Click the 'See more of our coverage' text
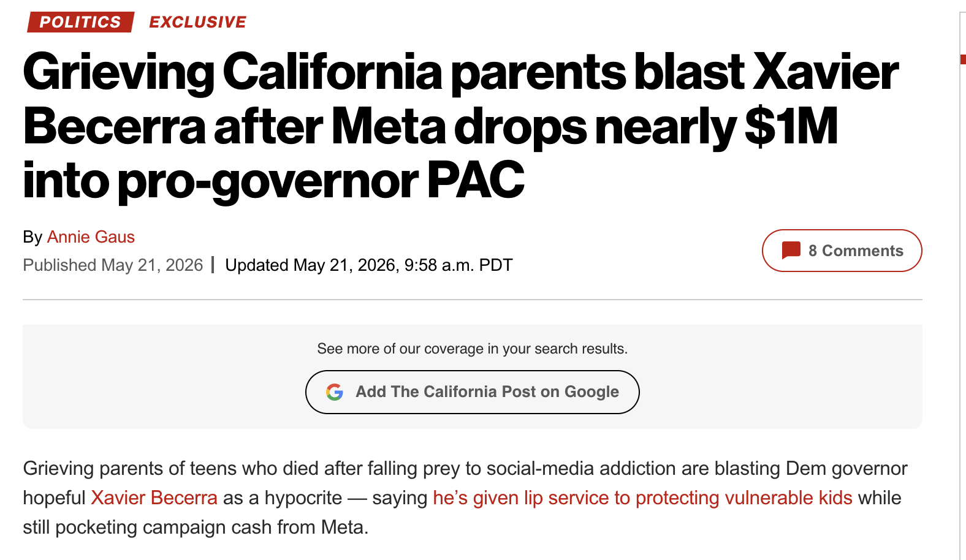The height and width of the screenshot is (560, 966). click(x=472, y=349)
